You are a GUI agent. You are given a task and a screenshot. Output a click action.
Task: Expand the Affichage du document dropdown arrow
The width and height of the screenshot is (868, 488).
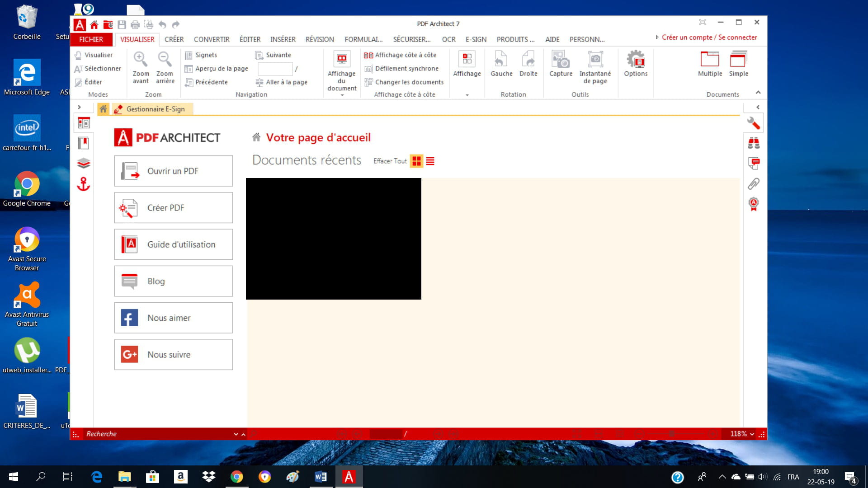[x=342, y=95]
